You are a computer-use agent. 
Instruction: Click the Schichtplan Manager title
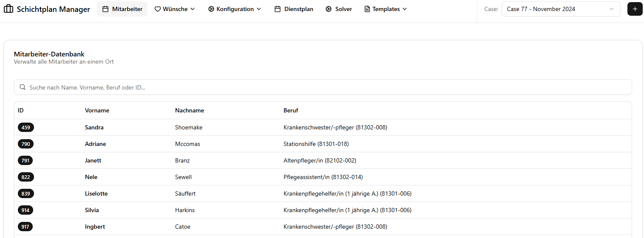click(53, 9)
